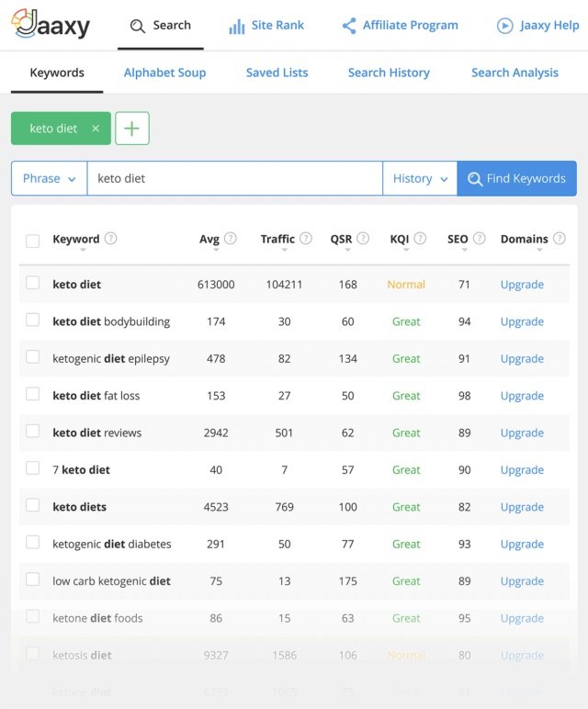Click help icon next to Traffic header
This screenshot has width=588, height=709.
(306, 239)
